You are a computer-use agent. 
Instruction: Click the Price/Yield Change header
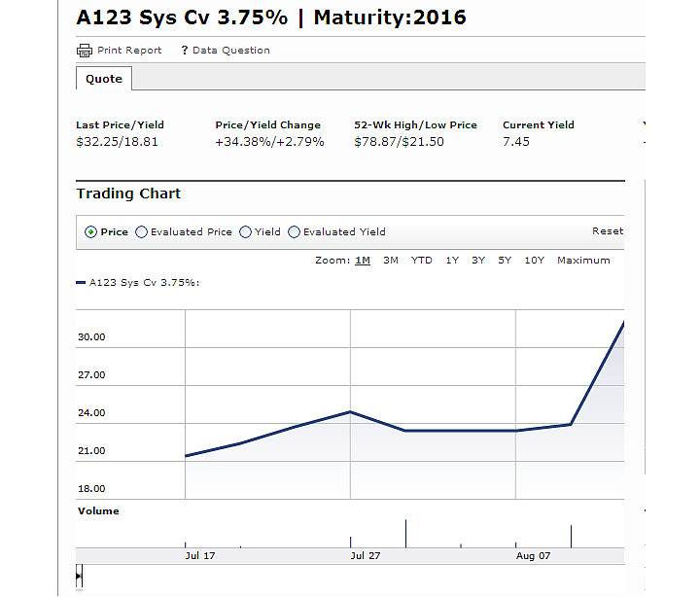tap(268, 125)
